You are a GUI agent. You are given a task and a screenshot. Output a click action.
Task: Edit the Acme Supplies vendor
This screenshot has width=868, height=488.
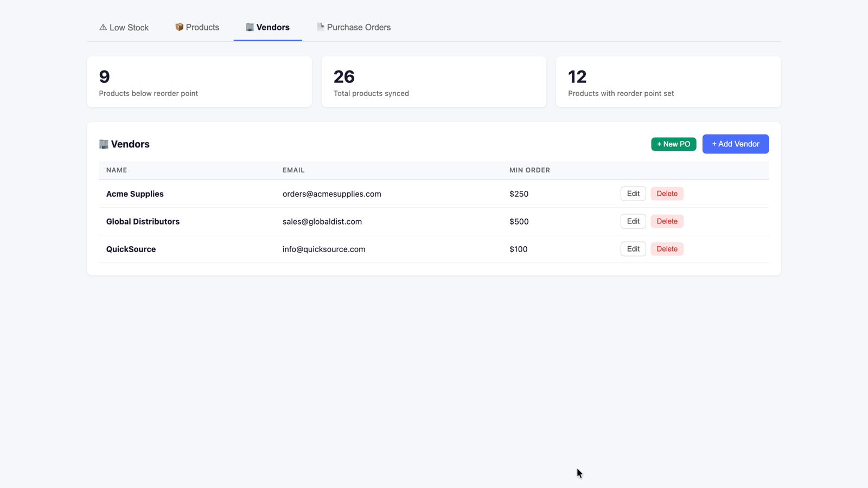pos(633,194)
